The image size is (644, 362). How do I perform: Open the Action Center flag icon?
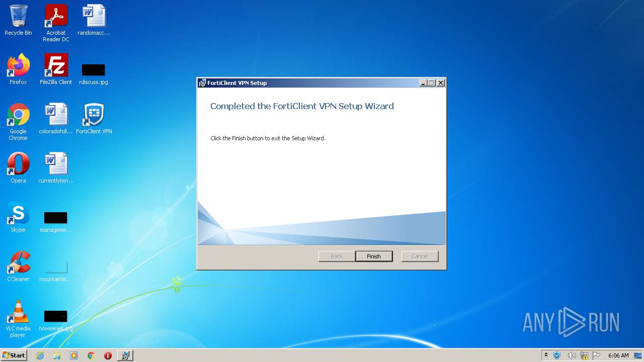pos(596,355)
